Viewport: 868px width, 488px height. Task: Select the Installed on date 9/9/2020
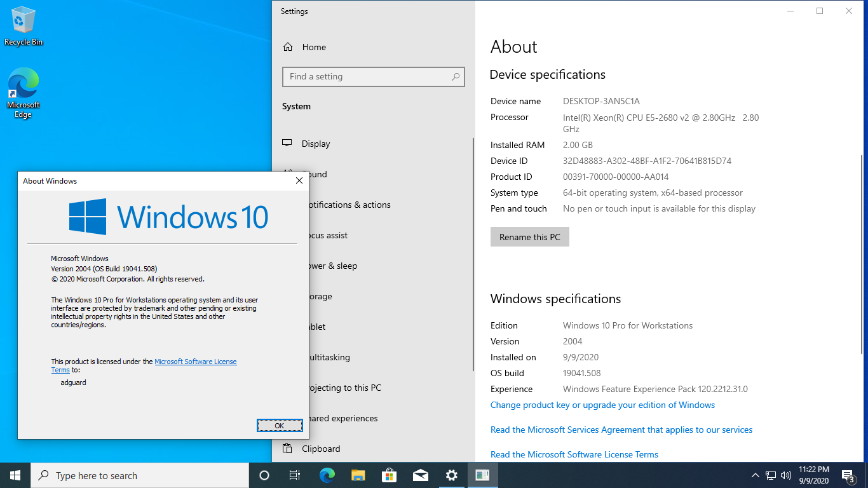(x=581, y=357)
